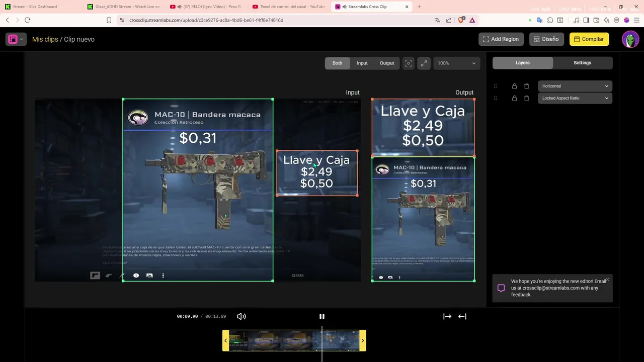Screen dimensions: 644x362
Task: Select the Llave y Caja output region
Action: click(423, 127)
